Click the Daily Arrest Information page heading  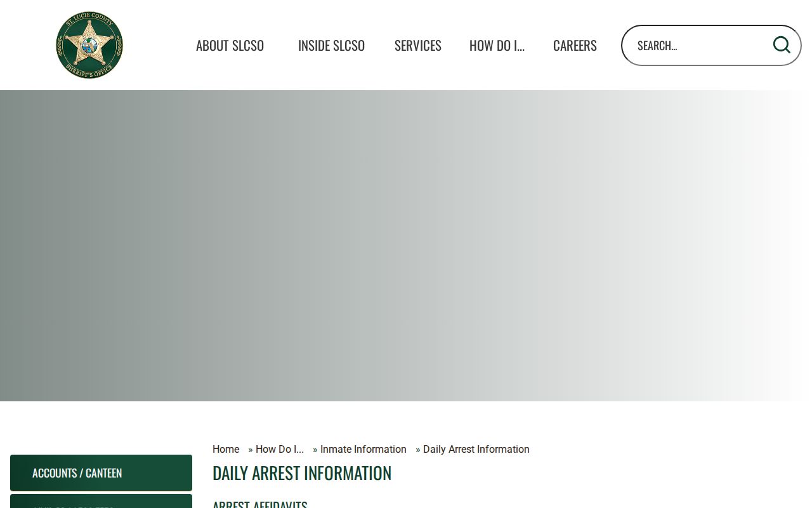[x=302, y=473]
